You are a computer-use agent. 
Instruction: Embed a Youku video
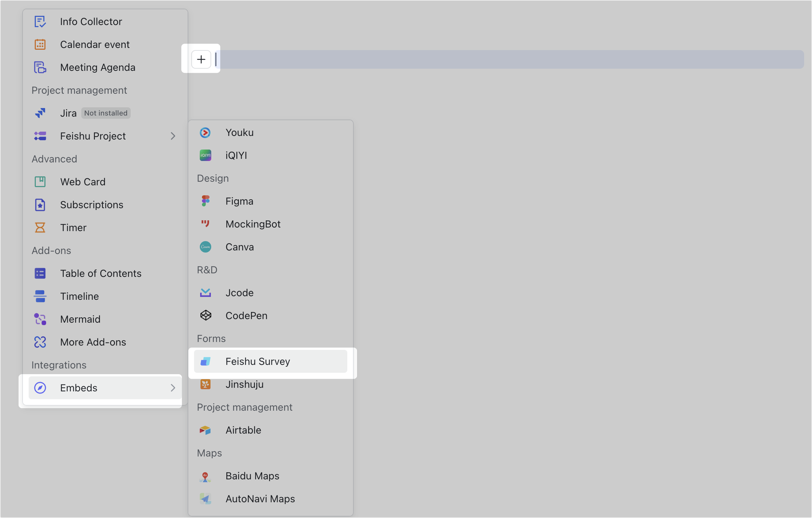[271, 133]
